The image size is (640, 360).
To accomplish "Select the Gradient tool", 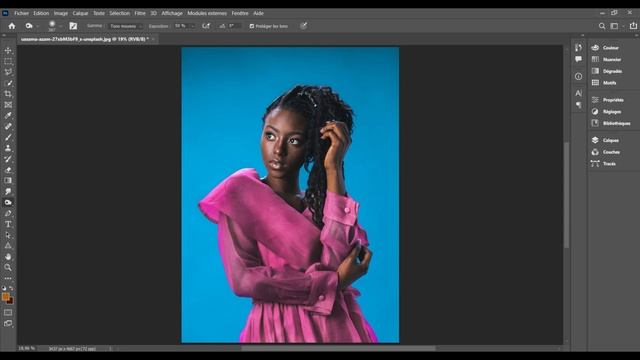I will coord(8,181).
